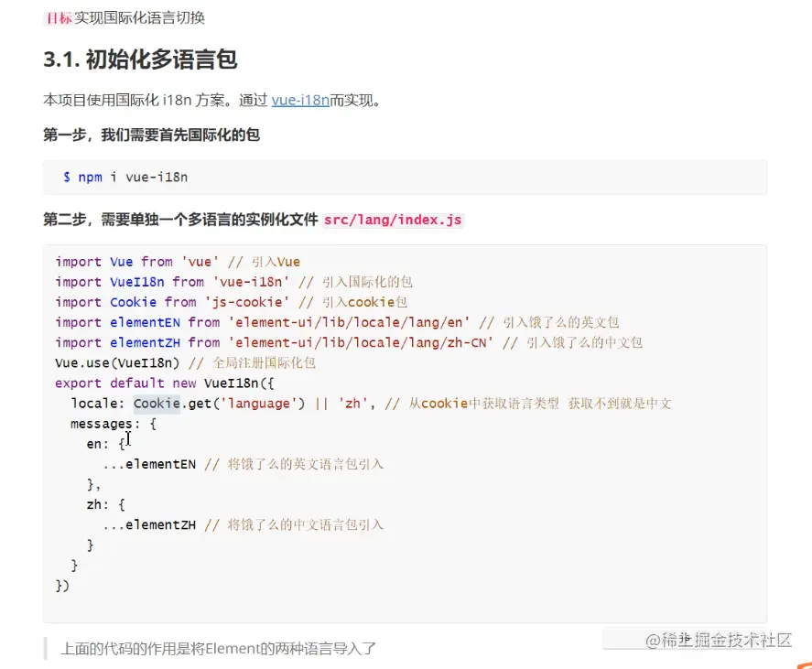
Task: Click the '目标' red label
Action: click(x=59, y=18)
